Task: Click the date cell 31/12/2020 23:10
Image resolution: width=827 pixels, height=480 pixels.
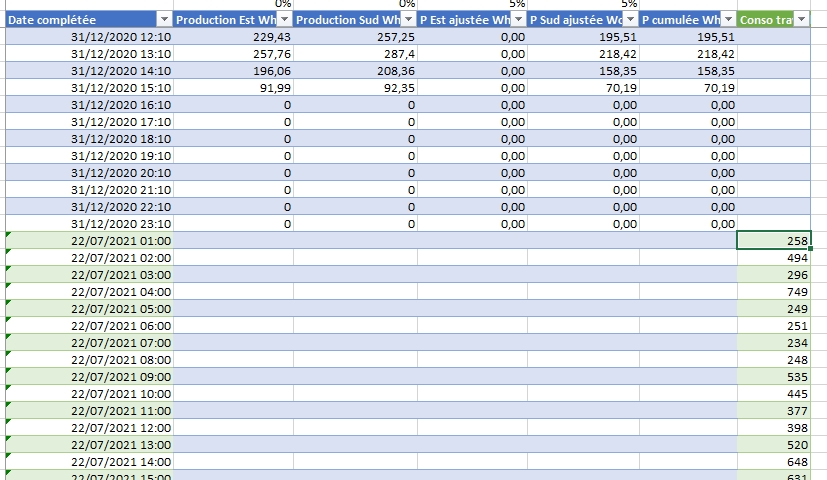Action: tap(88, 224)
